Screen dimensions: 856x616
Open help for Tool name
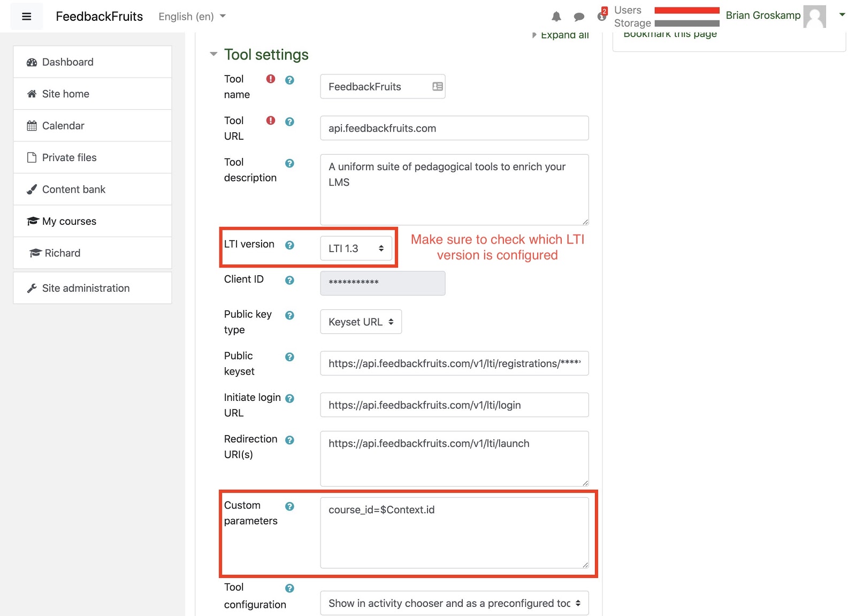tap(289, 80)
